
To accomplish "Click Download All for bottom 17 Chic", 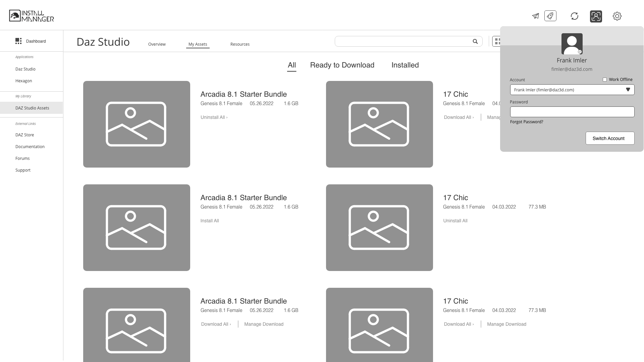I will (459, 324).
